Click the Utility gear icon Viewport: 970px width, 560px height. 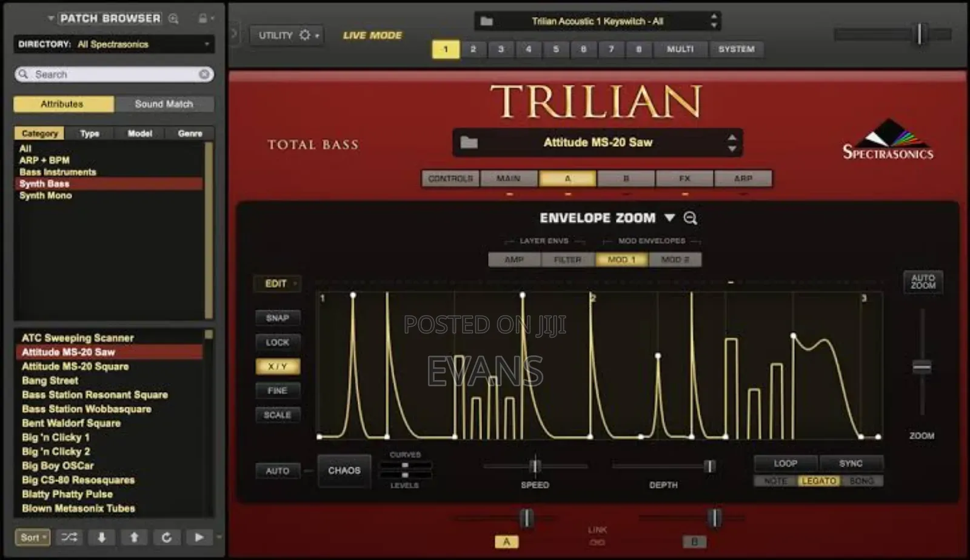(305, 35)
